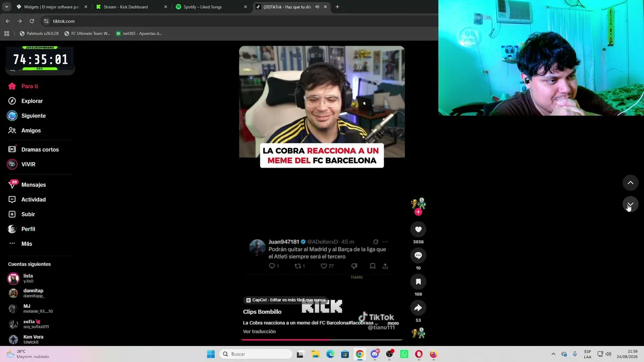The image size is (644, 362).
Task: Share the video using the arrow icon
Action: tap(418, 308)
